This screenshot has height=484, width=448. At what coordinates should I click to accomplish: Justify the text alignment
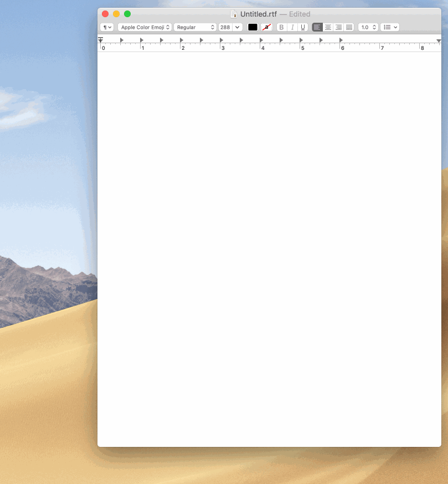pos(349,27)
